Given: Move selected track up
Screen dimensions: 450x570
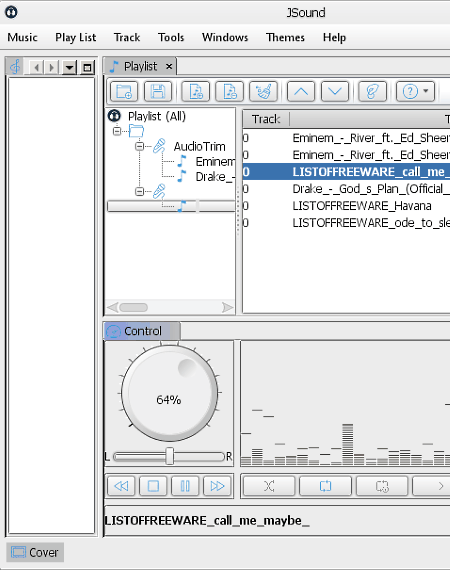Looking at the screenshot, I should click(x=301, y=91).
